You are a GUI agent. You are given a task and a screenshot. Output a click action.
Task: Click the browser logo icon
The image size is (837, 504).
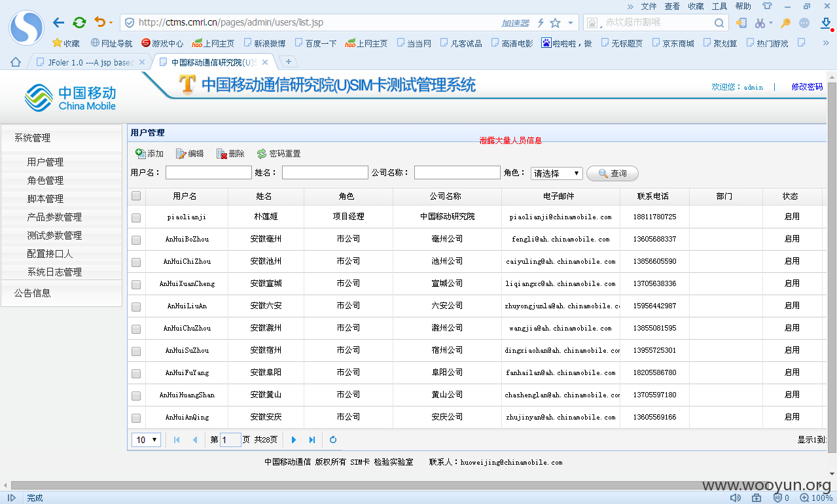point(26,27)
